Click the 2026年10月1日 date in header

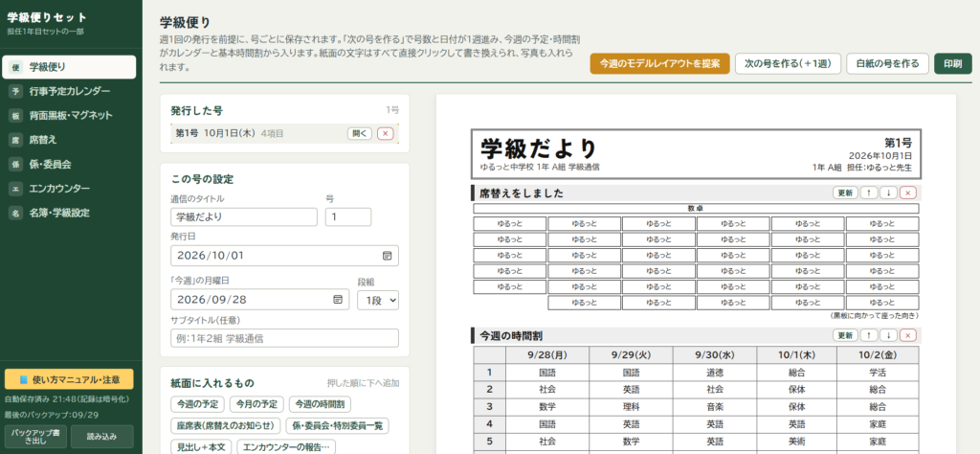coord(880,156)
